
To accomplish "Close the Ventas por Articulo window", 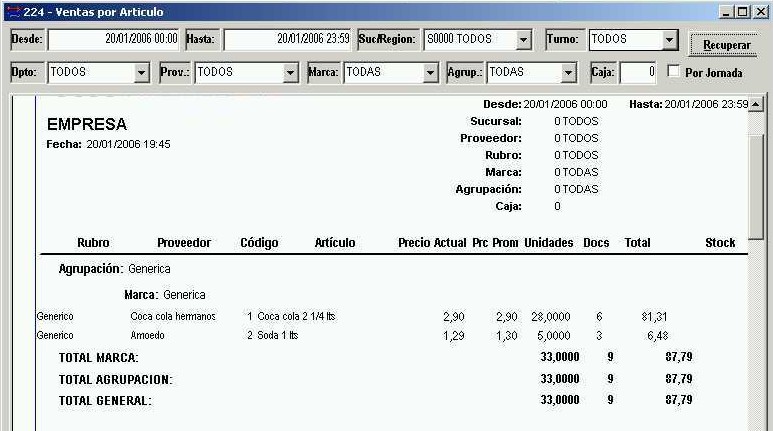I will coord(761,11).
